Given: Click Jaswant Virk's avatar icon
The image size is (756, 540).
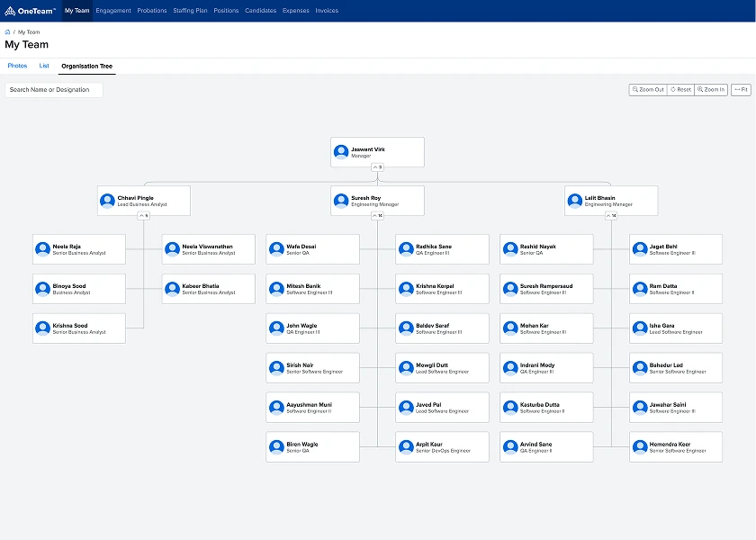Looking at the screenshot, I should pyautogui.click(x=341, y=152).
